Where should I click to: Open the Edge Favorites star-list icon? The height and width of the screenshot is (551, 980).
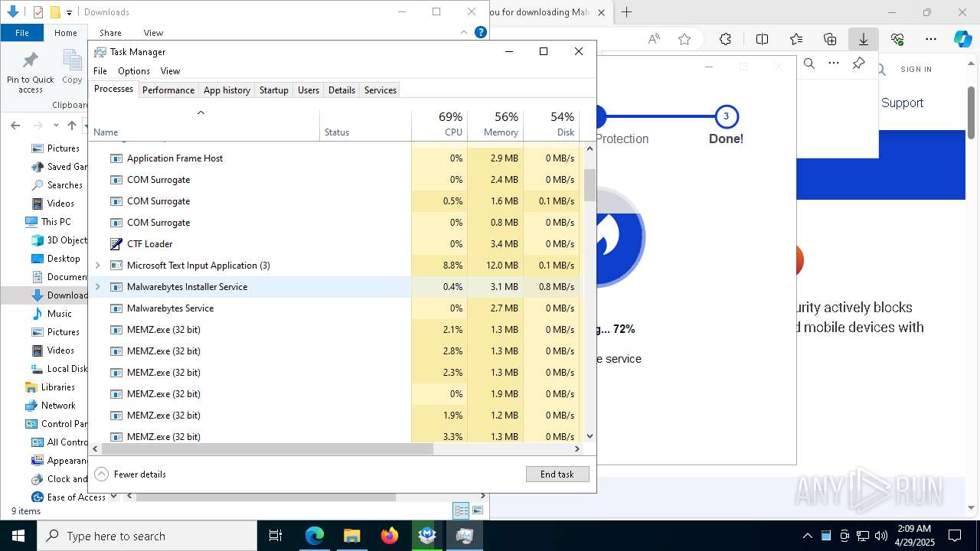click(x=796, y=39)
